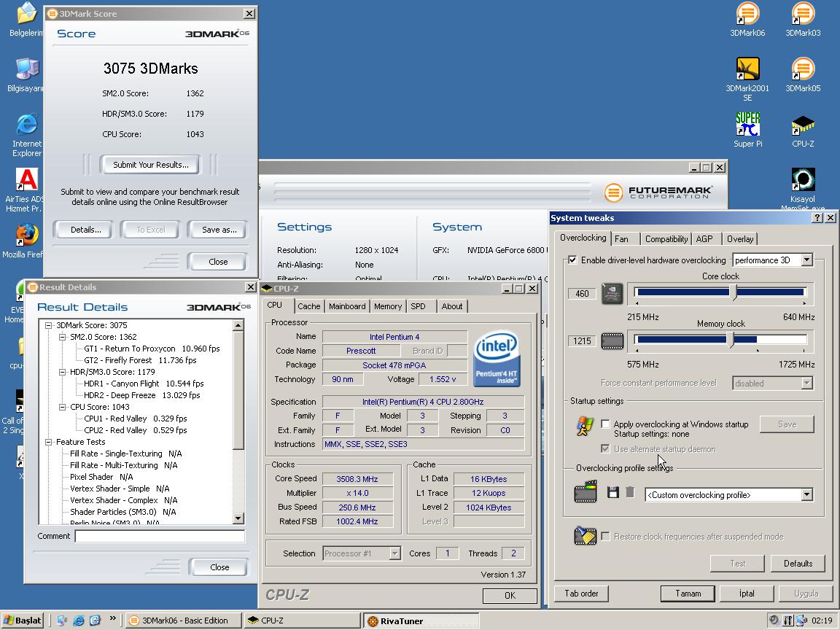
Task: Toggle Enable driver-level hardware overclocking checkbox
Action: coord(572,260)
